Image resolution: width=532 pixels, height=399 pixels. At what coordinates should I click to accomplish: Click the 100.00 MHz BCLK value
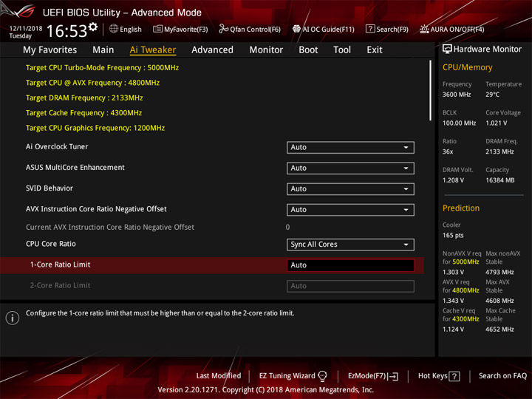coord(459,123)
